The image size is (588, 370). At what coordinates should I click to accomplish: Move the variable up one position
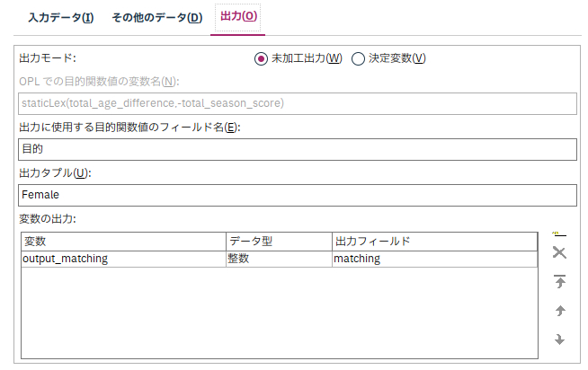(560, 311)
